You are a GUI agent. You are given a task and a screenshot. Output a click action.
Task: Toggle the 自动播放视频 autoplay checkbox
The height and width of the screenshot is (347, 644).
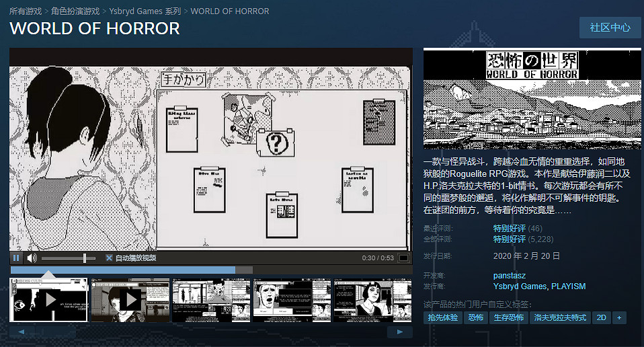click(109, 258)
